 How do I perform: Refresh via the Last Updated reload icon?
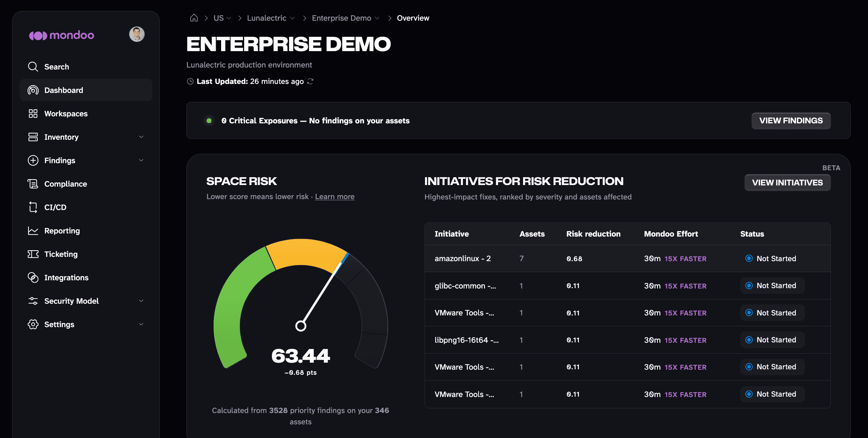click(310, 81)
